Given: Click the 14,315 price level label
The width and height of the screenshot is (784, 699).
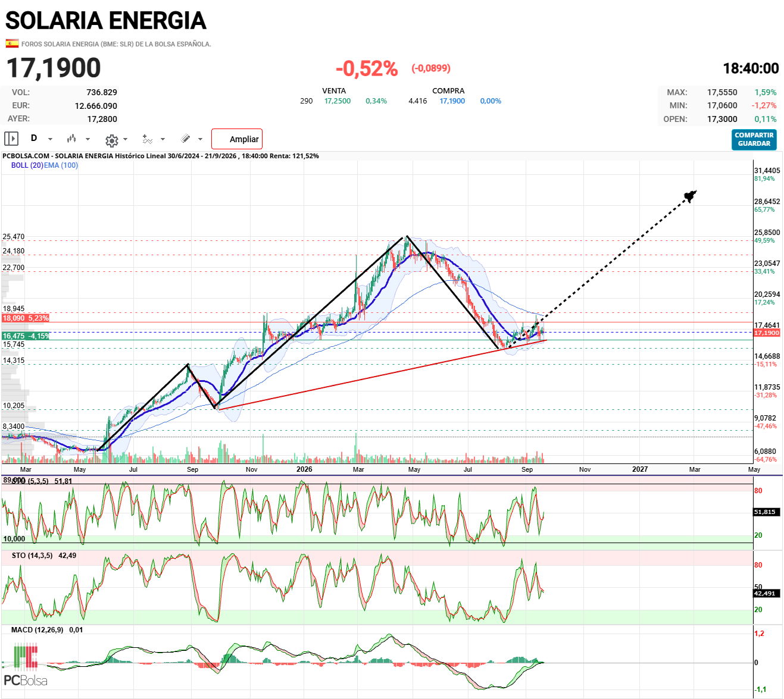Looking at the screenshot, I should pos(14,361).
